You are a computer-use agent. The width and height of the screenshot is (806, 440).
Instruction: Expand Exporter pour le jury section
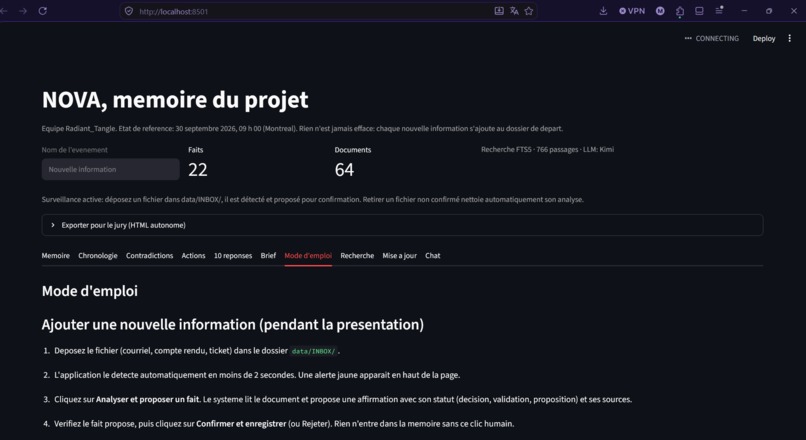click(402, 225)
